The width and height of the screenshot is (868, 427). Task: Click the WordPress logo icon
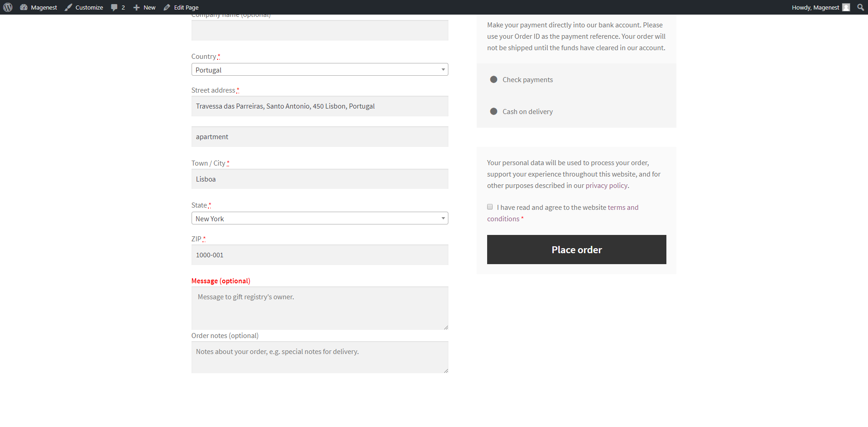[x=8, y=7]
